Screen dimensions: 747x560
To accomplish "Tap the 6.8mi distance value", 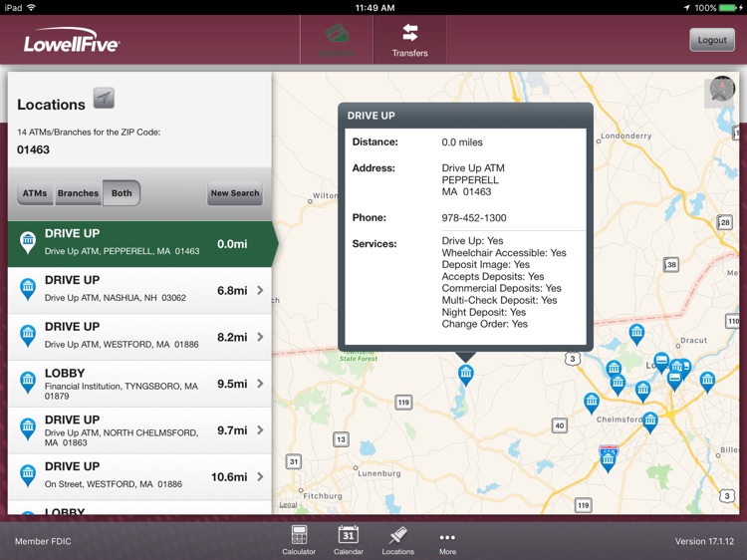I will click(x=232, y=290).
